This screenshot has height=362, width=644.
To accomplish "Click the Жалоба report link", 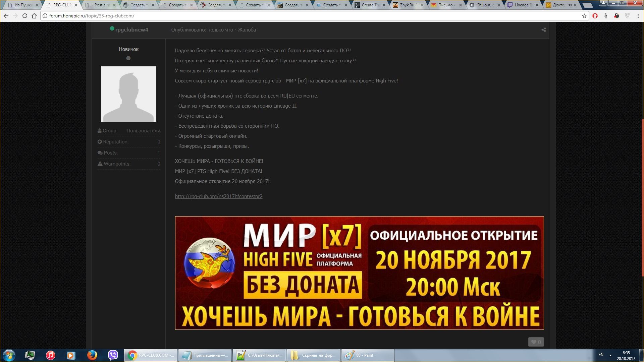I will click(247, 30).
